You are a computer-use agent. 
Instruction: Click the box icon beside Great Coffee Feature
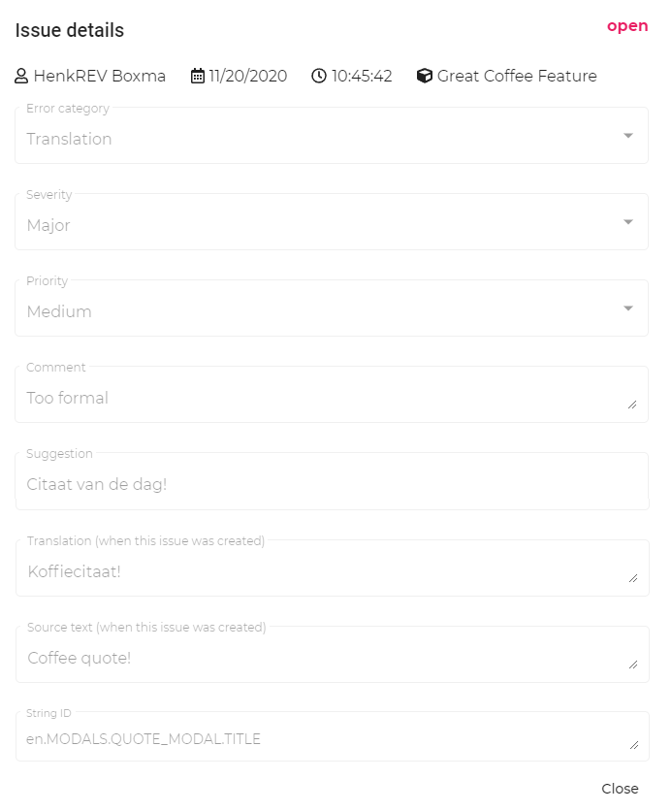tap(424, 76)
